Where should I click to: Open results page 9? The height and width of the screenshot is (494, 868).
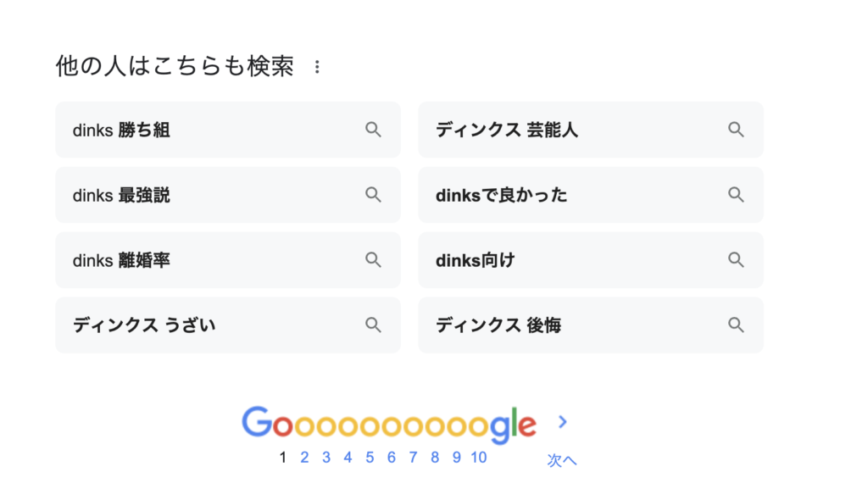tap(457, 458)
